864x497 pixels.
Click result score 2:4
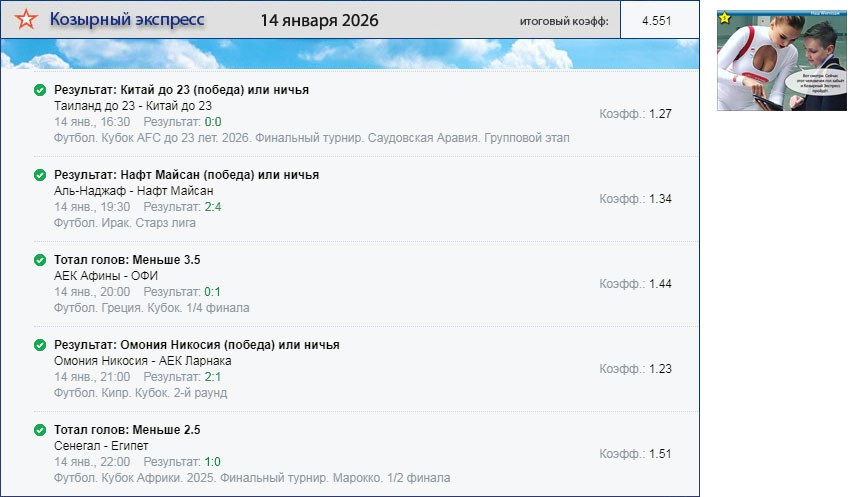tap(213, 207)
